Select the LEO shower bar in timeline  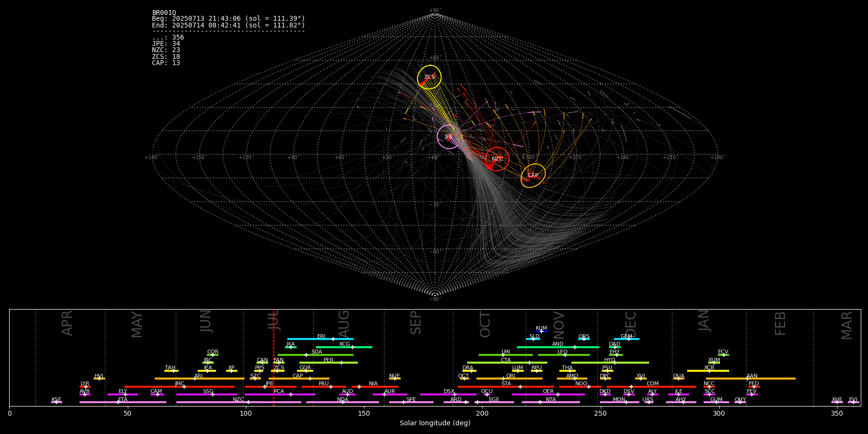point(564,355)
